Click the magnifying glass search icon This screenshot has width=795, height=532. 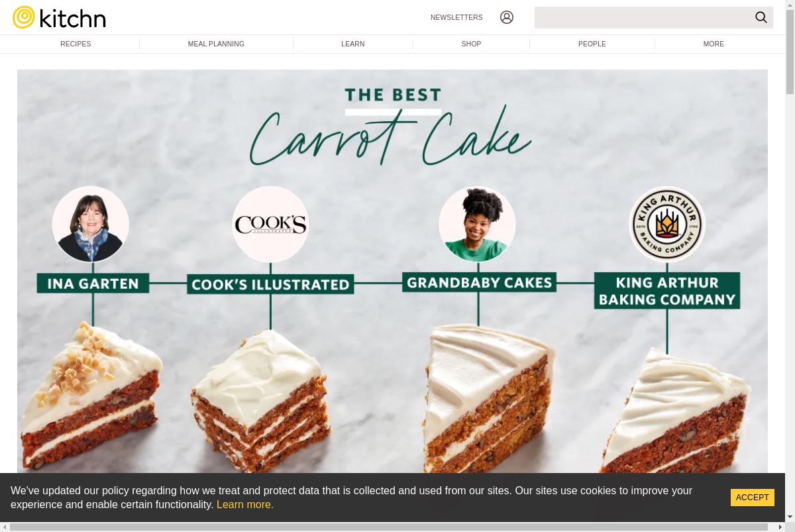coord(761,17)
